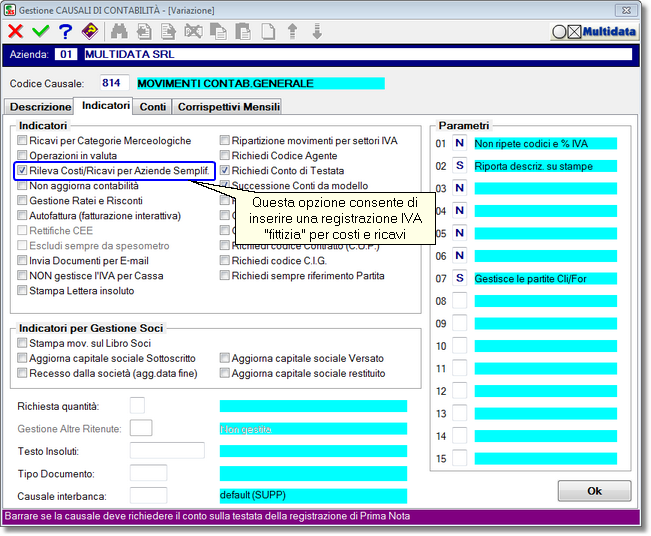This screenshot has width=651, height=536.
Task: Click the Richiesta quantità input box
Action: (137, 406)
